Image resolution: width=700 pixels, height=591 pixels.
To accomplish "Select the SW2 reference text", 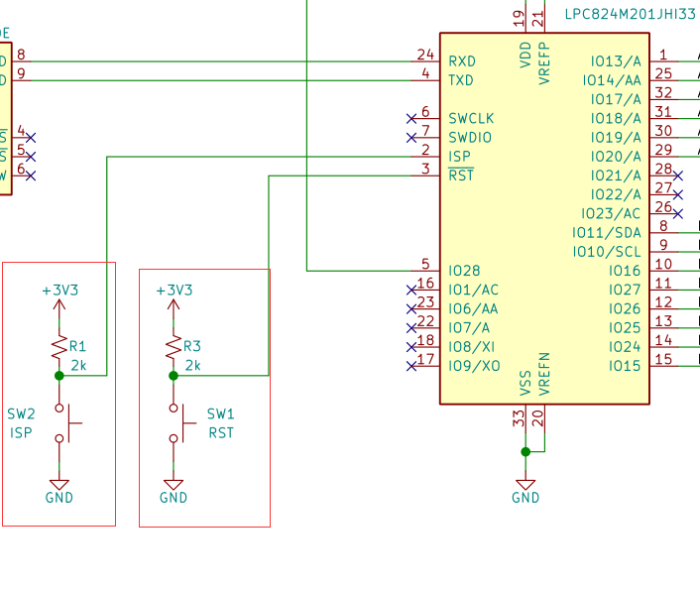I will (21, 414).
